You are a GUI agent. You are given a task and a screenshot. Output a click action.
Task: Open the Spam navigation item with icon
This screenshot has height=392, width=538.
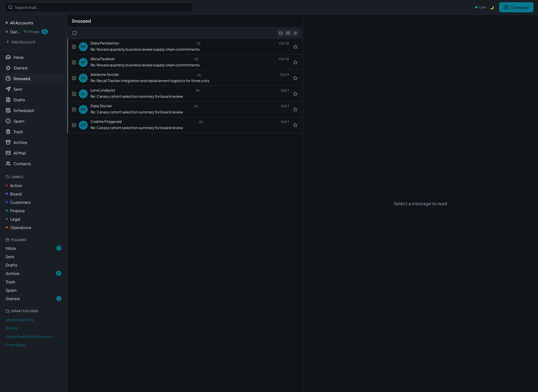34,121
